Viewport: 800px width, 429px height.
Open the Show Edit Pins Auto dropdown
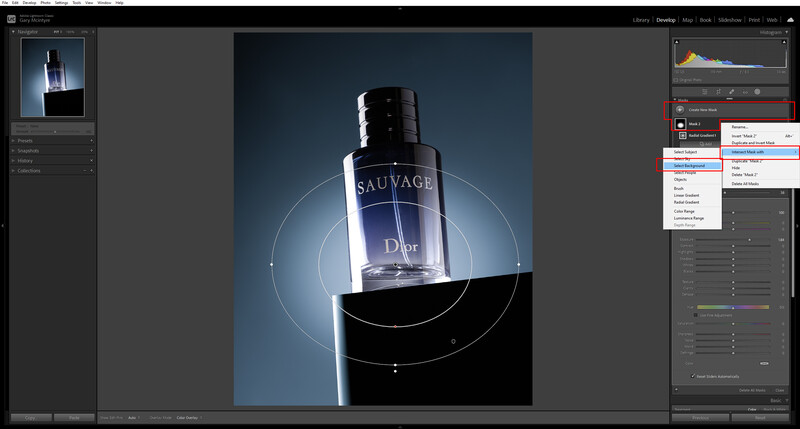[134, 418]
